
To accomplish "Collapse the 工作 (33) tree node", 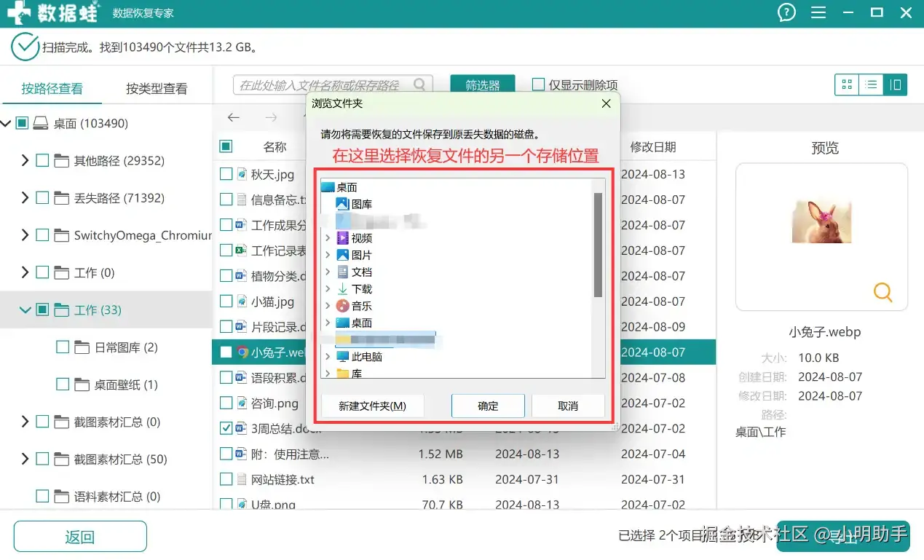I will click(x=25, y=310).
